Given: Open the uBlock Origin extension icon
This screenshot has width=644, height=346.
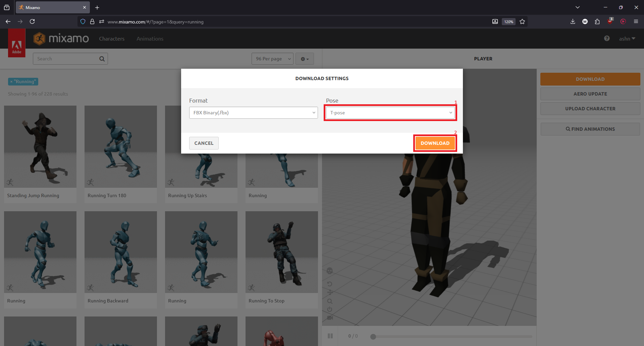Looking at the screenshot, I should point(610,21).
